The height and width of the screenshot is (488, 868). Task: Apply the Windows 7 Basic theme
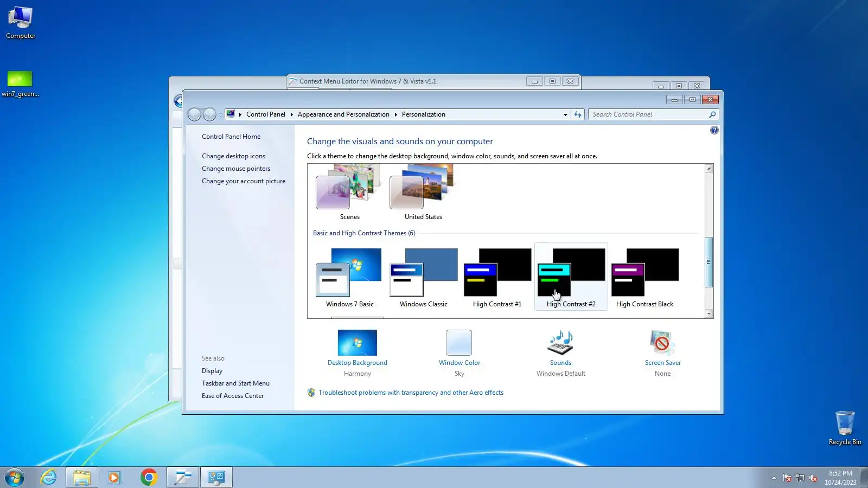pyautogui.click(x=349, y=277)
